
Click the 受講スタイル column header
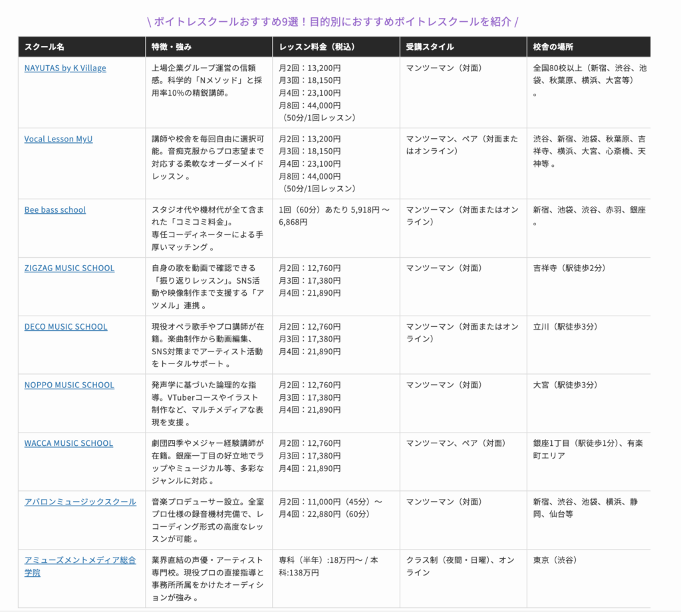[x=430, y=47]
